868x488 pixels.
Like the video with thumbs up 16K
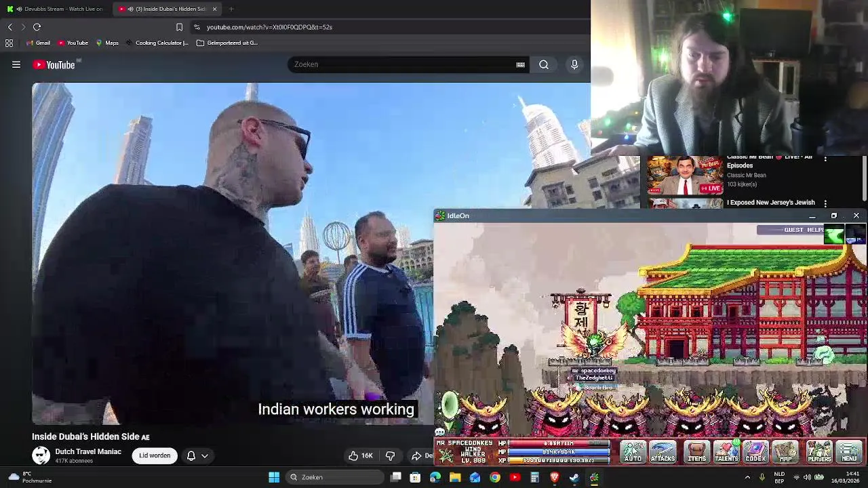[x=360, y=455]
